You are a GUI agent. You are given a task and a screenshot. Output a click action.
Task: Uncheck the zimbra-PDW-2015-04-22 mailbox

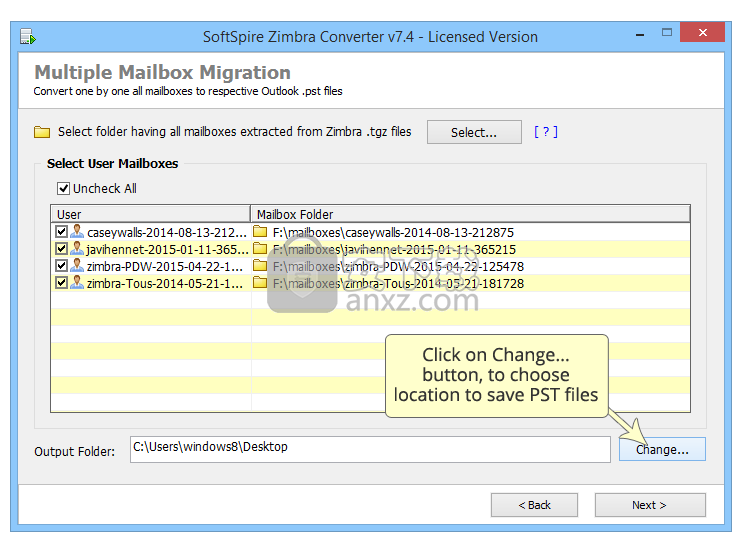pos(61,266)
